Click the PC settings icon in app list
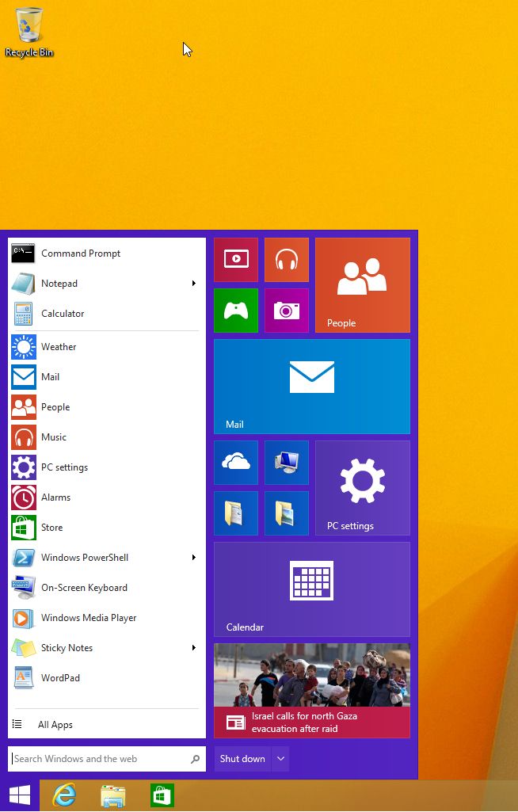 [24, 467]
